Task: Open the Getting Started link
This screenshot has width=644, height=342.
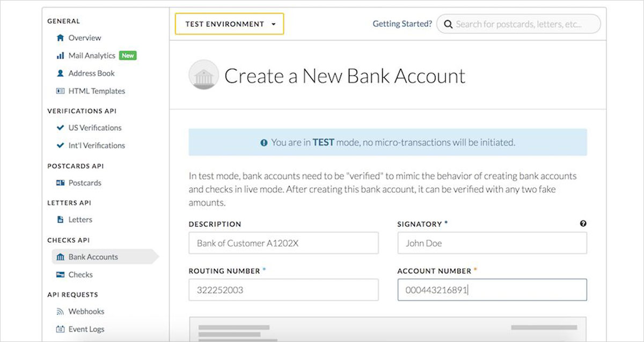Action: click(402, 24)
